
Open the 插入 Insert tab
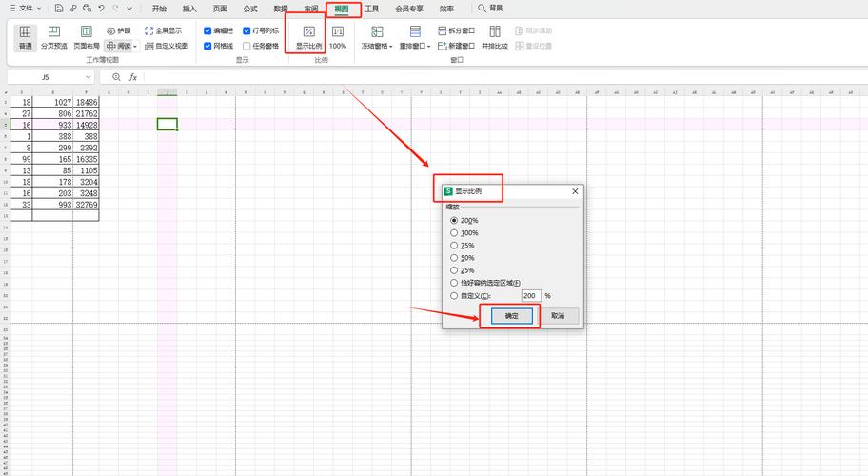pos(189,9)
